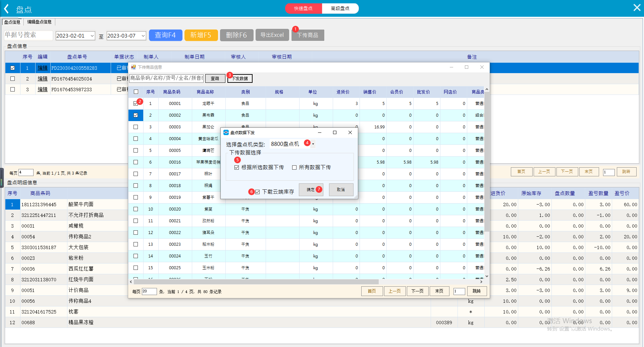Check the box for product 00020 紫菜

[x=136, y=209]
